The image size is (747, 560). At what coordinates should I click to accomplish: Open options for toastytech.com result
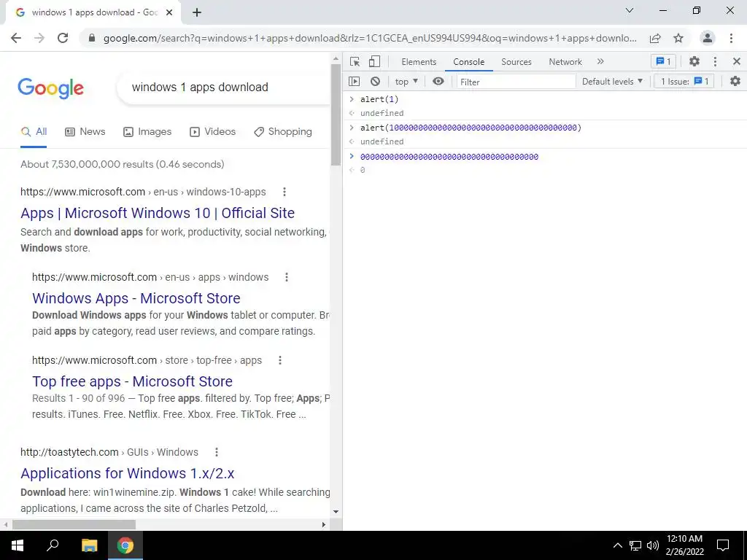point(216,452)
